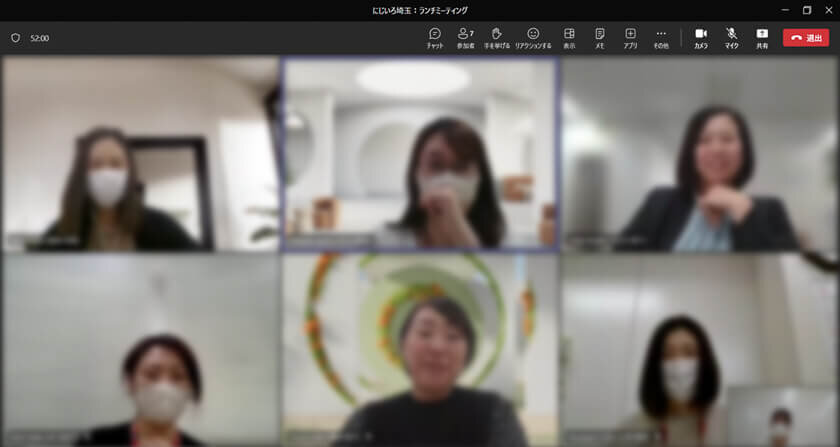Open the apps (アプリ) icon
840x447 pixels.
click(630, 38)
